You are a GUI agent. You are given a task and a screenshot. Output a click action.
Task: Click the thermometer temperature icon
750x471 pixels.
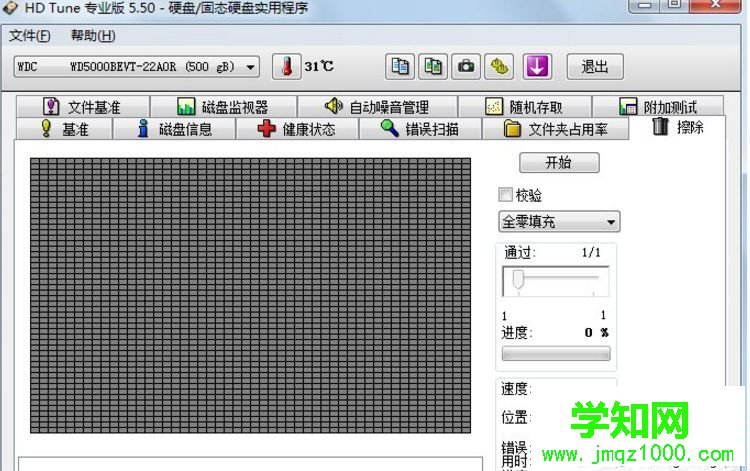click(287, 66)
